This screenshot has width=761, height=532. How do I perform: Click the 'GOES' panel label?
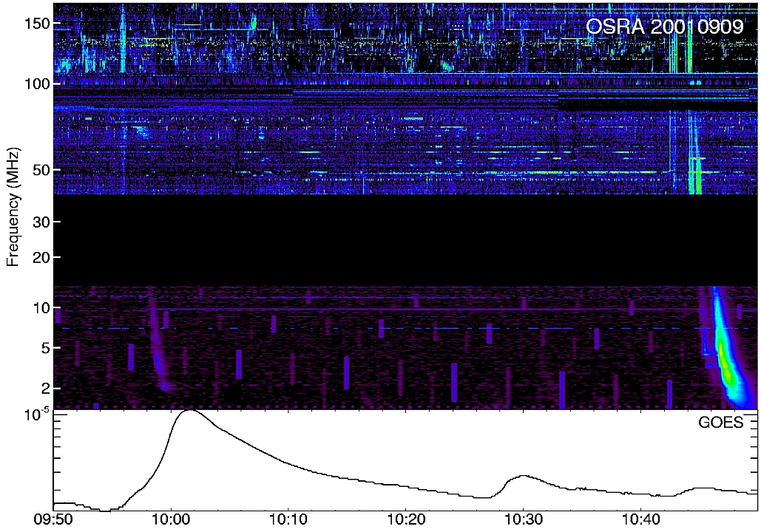(721, 423)
